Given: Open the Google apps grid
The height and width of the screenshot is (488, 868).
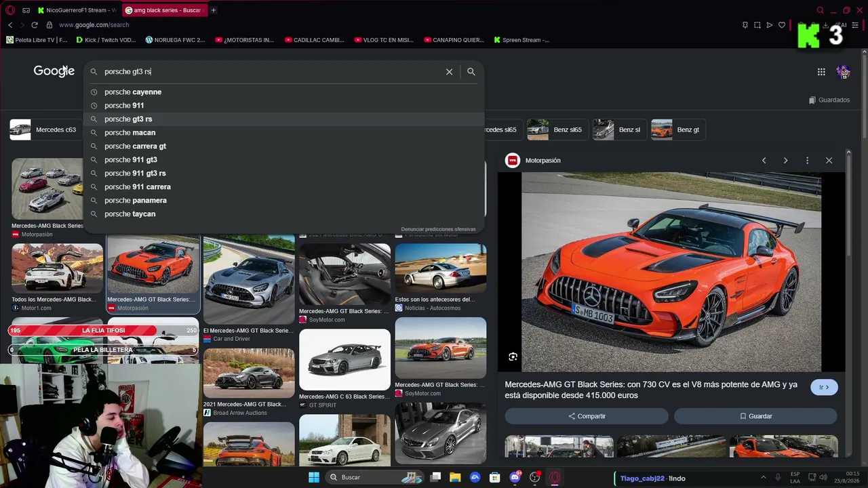Looking at the screenshot, I should tap(821, 72).
